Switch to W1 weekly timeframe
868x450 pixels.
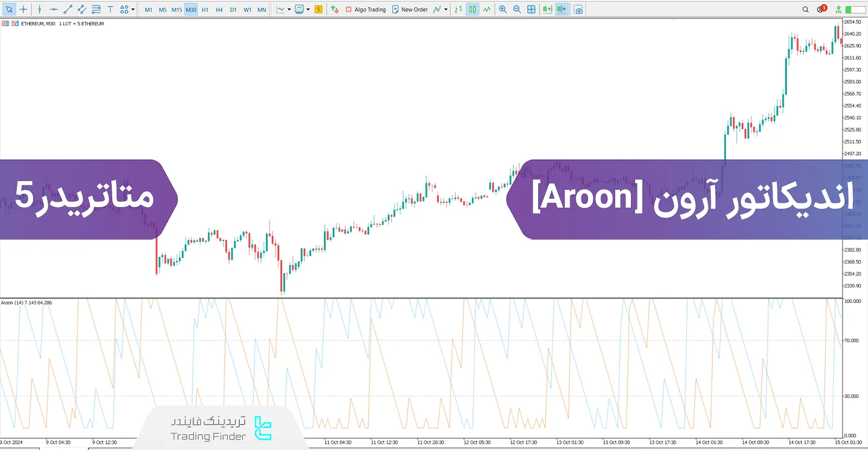[247, 10]
